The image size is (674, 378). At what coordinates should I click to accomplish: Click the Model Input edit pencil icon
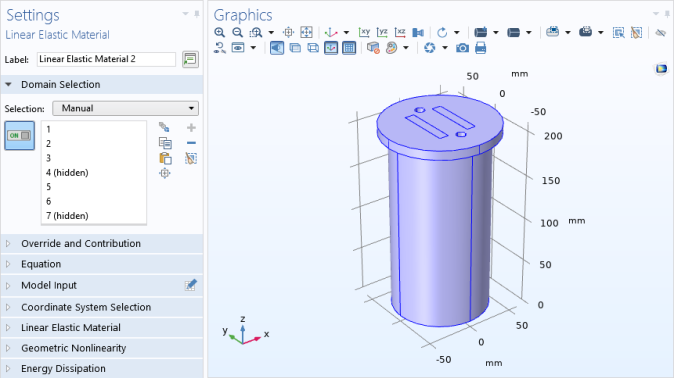[x=191, y=285]
